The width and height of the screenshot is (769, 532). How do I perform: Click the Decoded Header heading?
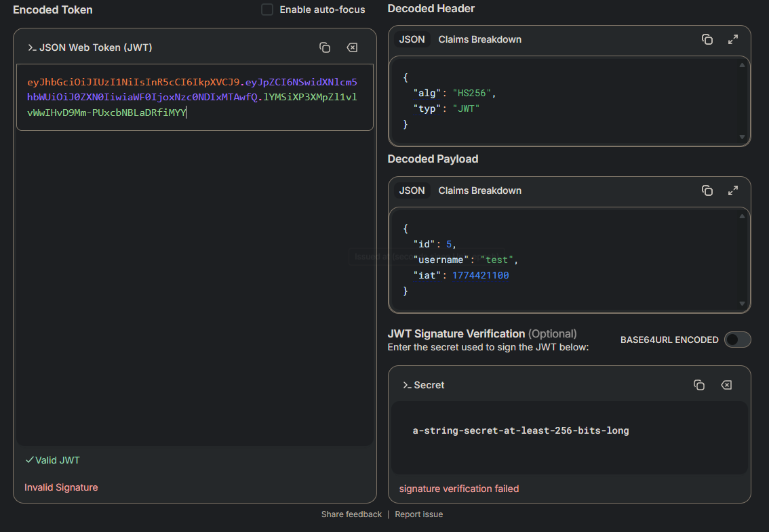coord(431,8)
